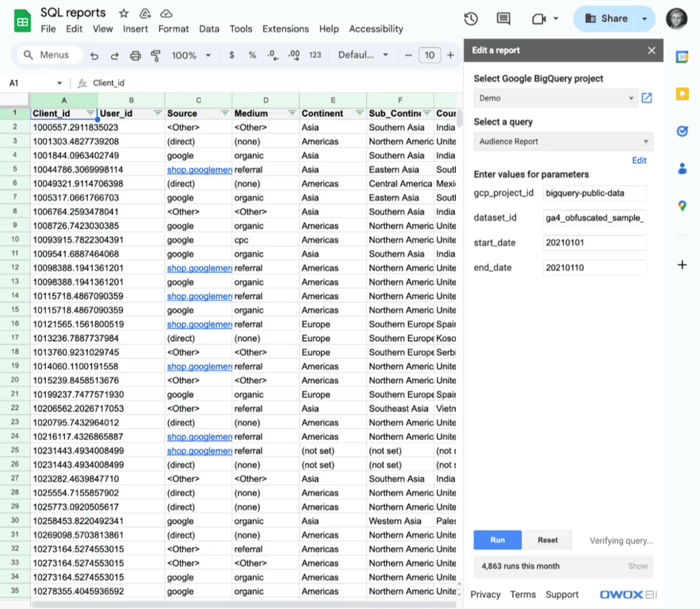Click the start_date input field
This screenshot has height=609, width=700.
(x=595, y=243)
